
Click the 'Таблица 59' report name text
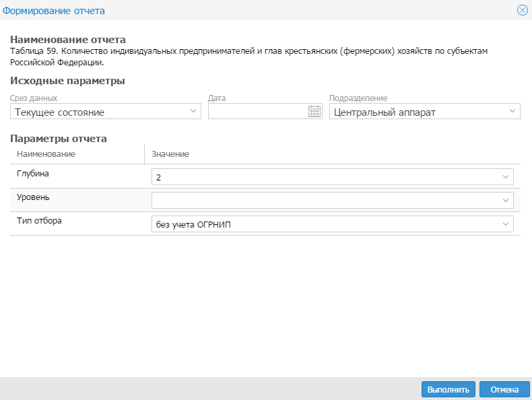coord(248,57)
